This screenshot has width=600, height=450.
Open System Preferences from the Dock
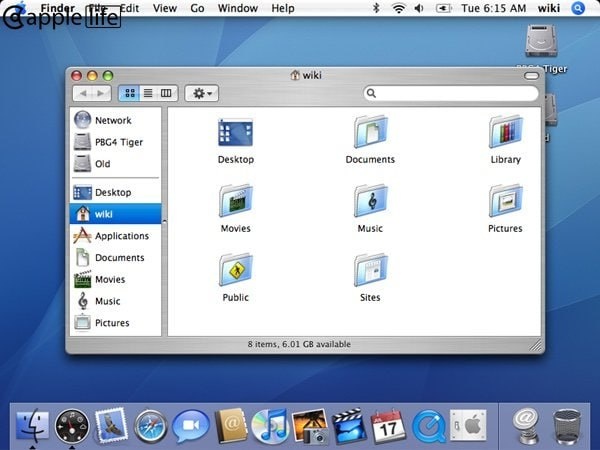[468, 426]
